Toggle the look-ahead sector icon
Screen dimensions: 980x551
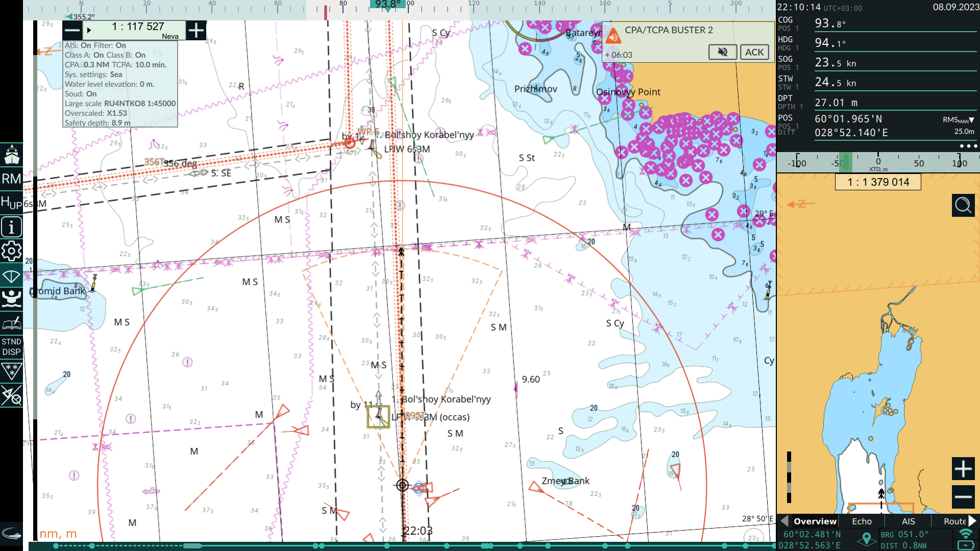[x=11, y=276]
